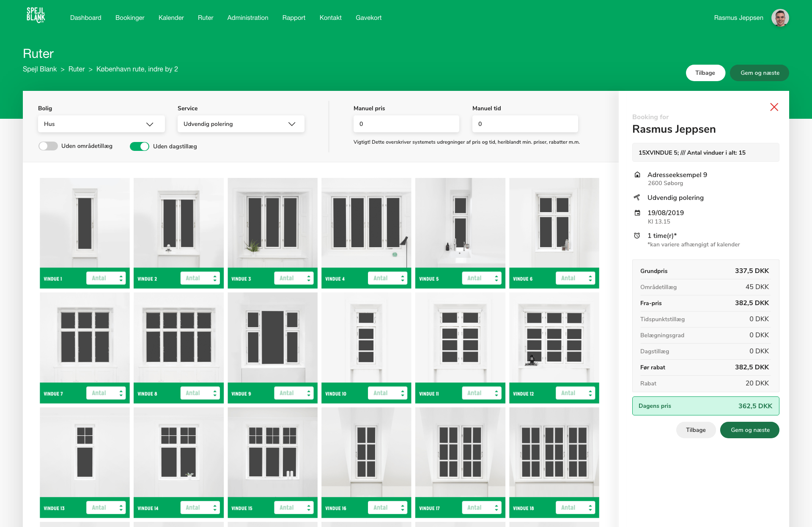Click the calendar date icon
The width and height of the screenshot is (812, 527).
pos(637,213)
